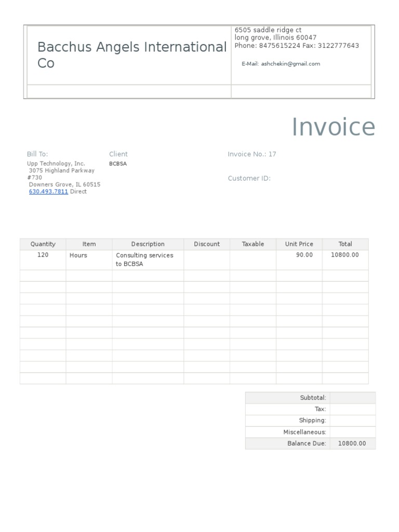Select the BCBSA client name under Client
399x532 pixels.
[118, 164]
